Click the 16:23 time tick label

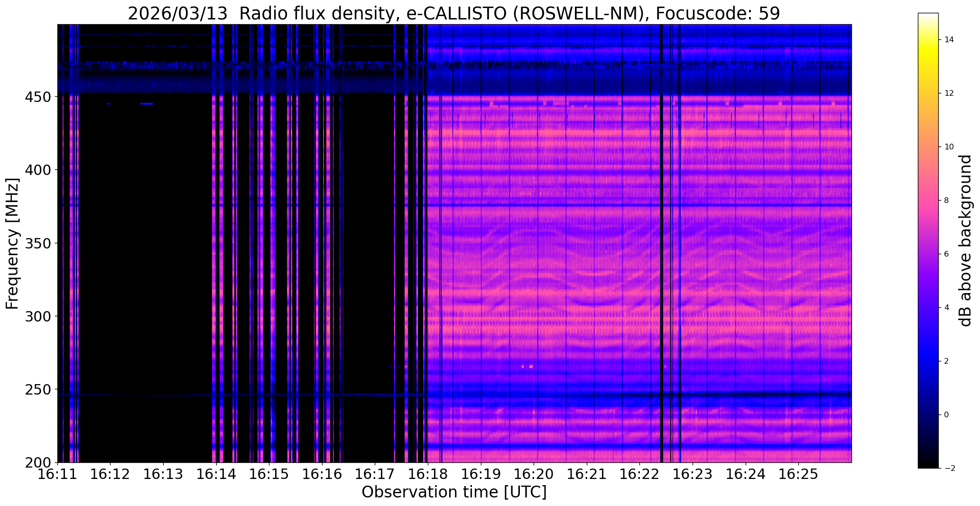(693, 474)
